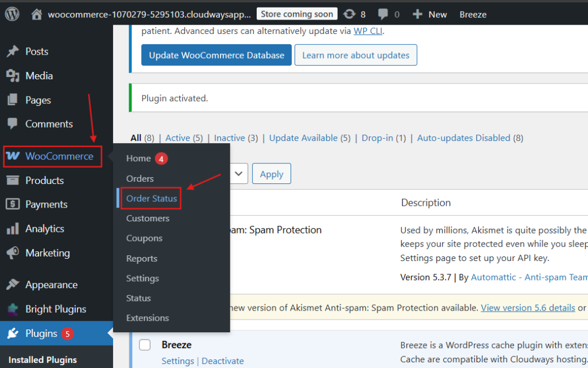This screenshot has height=368, width=588.
Task: Tick the Breeze plugin checkbox
Action: [145, 345]
